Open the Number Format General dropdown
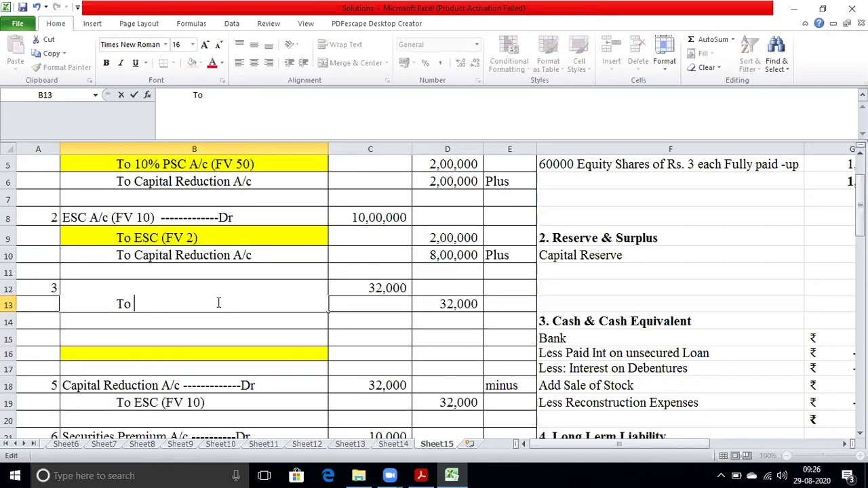This screenshot has height=488, width=868. [476, 45]
